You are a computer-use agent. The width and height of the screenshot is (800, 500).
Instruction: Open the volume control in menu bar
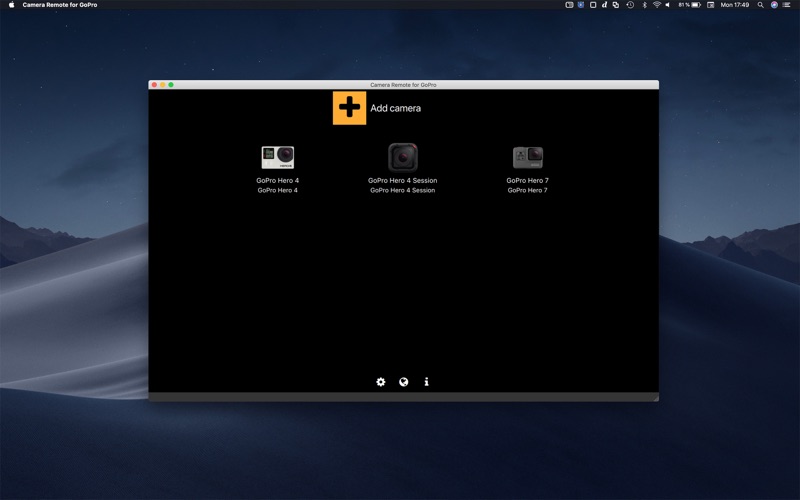pyautogui.click(x=668, y=5)
